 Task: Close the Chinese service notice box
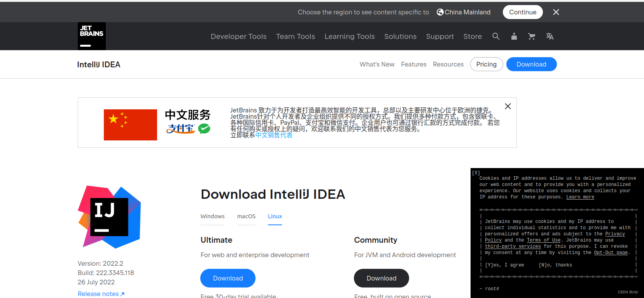508,106
